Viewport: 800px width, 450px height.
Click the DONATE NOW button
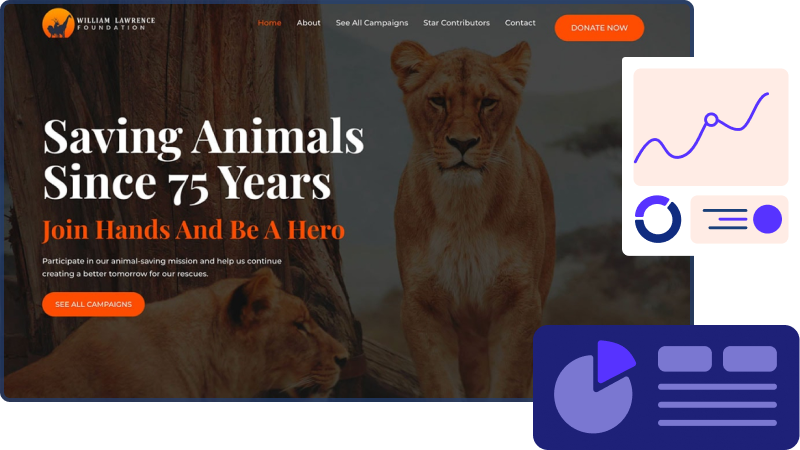click(599, 28)
